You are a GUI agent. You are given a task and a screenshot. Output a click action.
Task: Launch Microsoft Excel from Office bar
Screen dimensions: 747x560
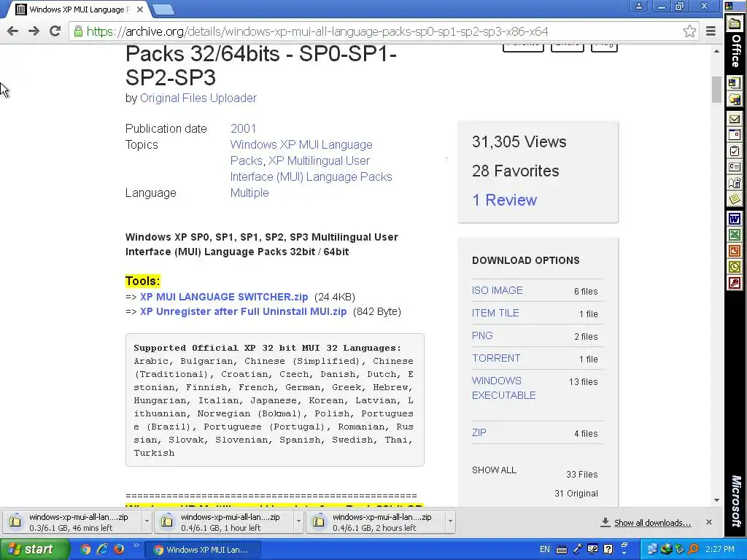[x=735, y=236]
